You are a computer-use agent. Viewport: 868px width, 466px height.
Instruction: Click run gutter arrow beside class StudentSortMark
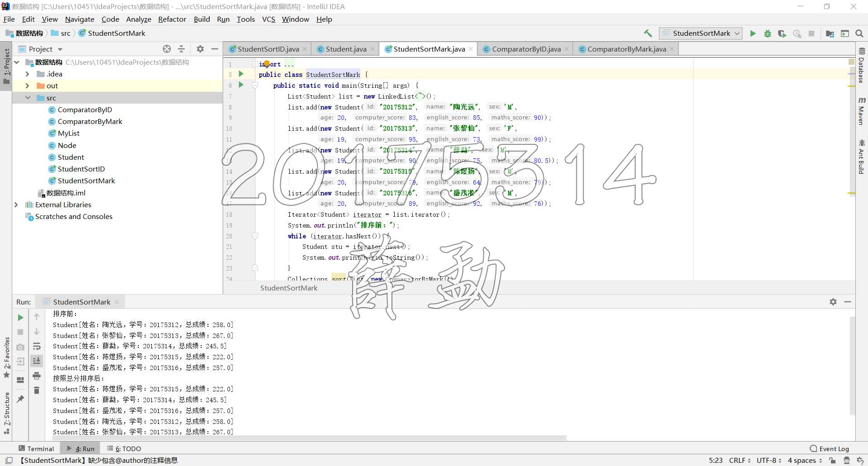tap(241, 74)
